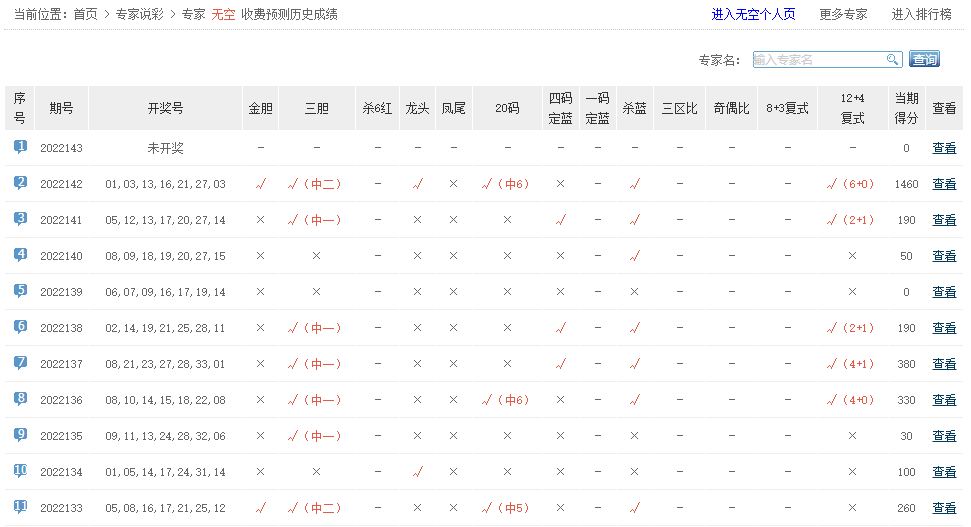This screenshot has width=971, height=527.
Task: Click row number 4 badge icon
Action: 20,255
